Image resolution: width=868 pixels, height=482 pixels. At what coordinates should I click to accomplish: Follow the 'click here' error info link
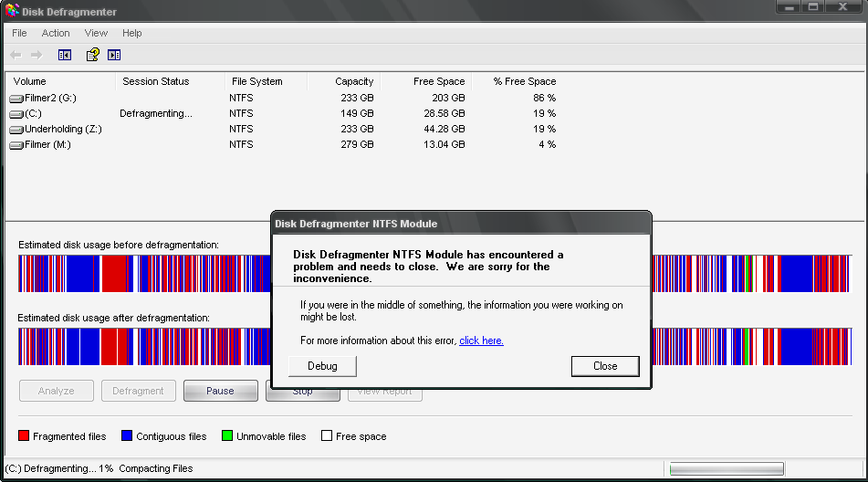pyautogui.click(x=481, y=341)
